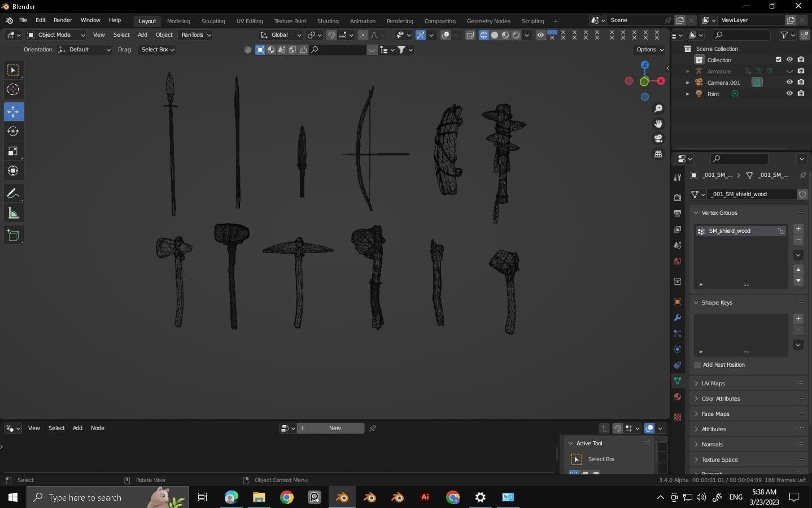The width and height of the screenshot is (812, 508).
Task: Expand the UV Maps section
Action: point(696,383)
